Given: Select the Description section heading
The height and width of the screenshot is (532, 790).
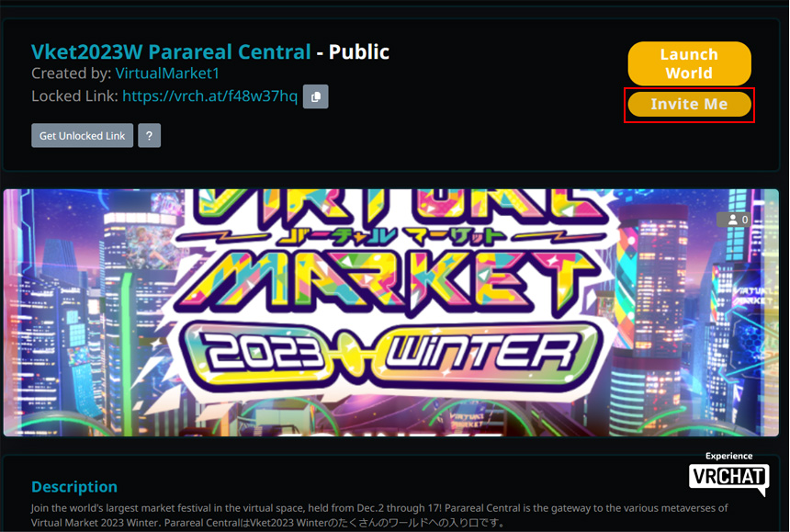Looking at the screenshot, I should click(x=74, y=487).
